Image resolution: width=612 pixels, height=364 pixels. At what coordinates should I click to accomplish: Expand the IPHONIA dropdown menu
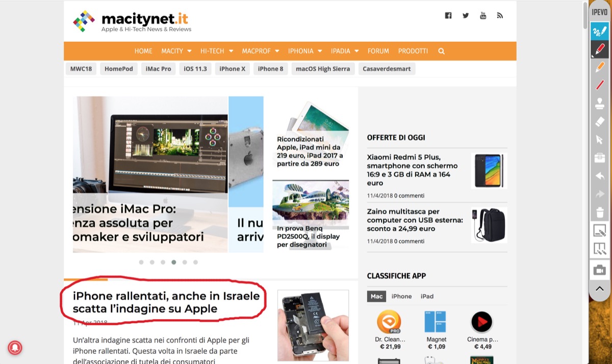[305, 51]
